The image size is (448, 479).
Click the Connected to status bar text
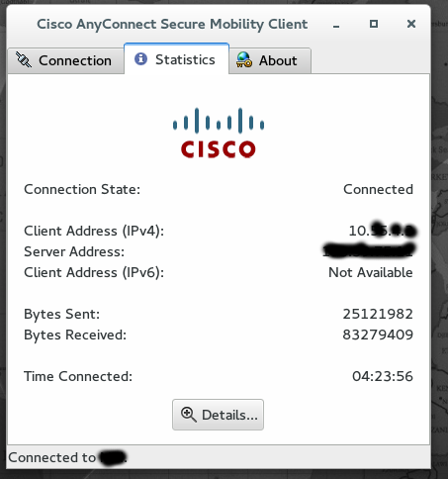(x=67, y=457)
